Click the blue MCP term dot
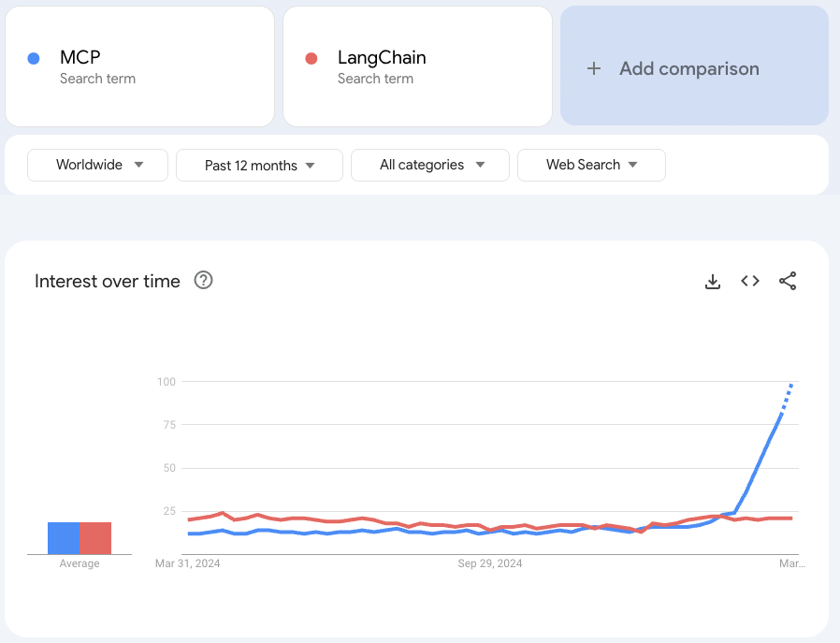Viewport: 840px width, 643px height. pyautogui.click(x=34, y=58)
